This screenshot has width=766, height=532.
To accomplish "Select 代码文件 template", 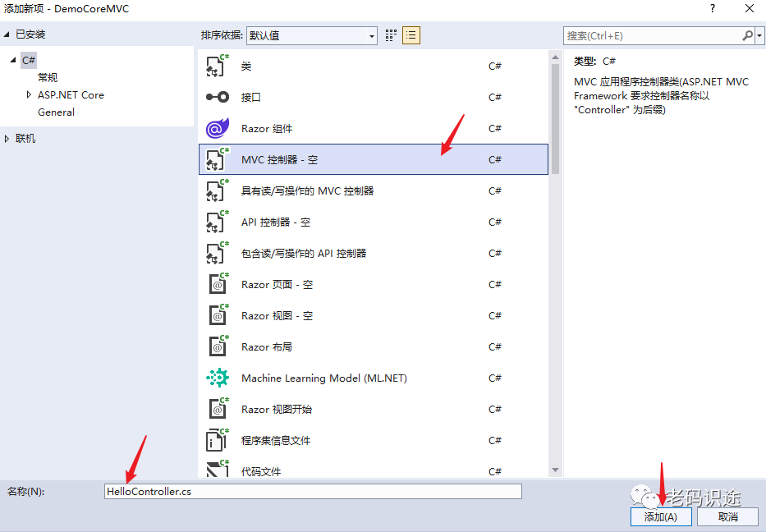I will (374, 468).
